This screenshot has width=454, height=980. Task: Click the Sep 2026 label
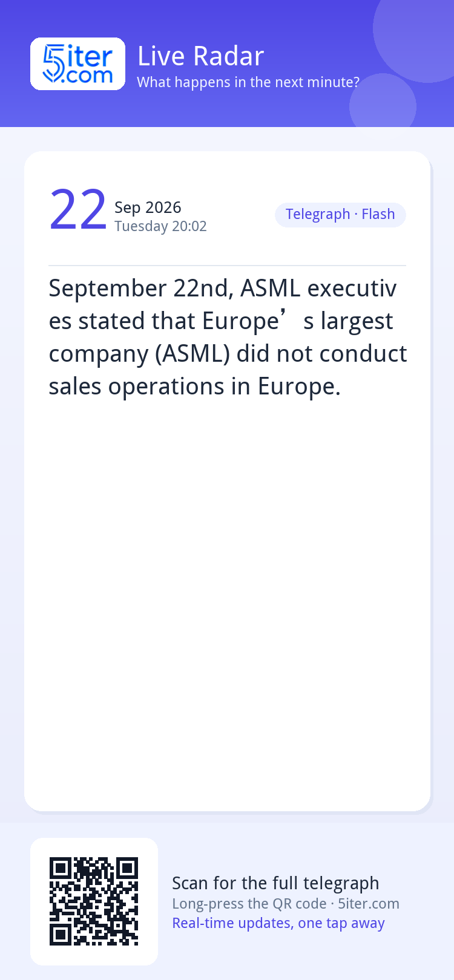(148, 207)
